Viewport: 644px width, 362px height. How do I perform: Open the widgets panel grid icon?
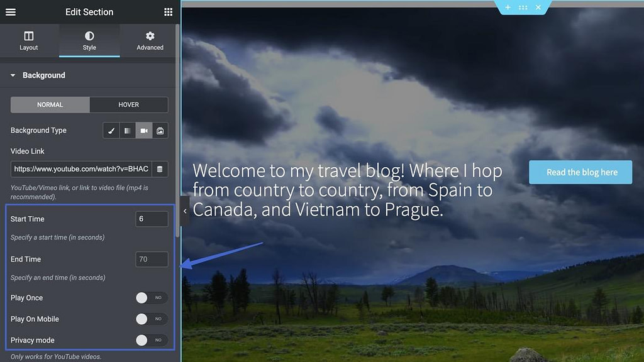pos(167,11)
